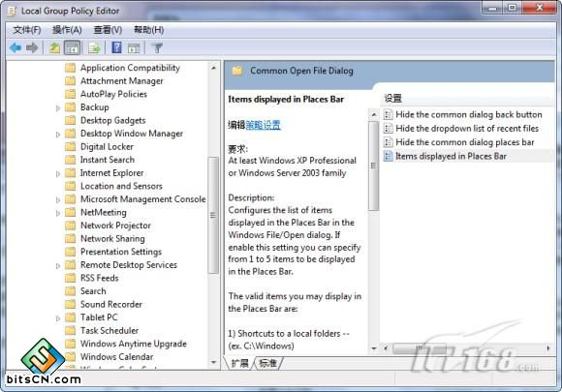Click the Common Open File Dialog header folder icon
Image resolution: width=562 pixels, height=392 pixels.
tap(237, 71)
